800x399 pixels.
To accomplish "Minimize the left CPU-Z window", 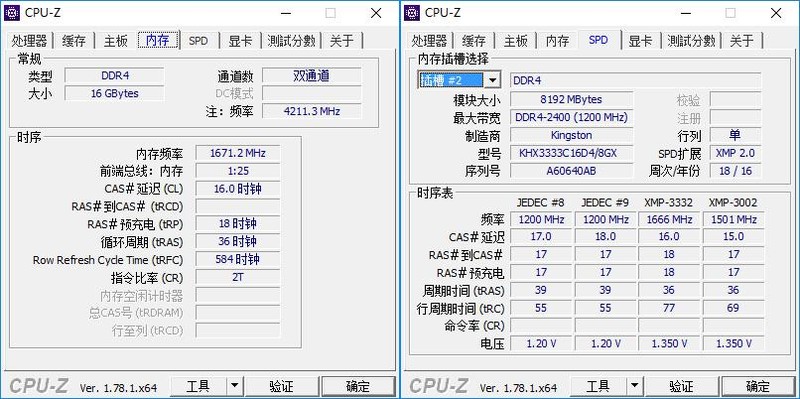I will click(x=285, y=13).
